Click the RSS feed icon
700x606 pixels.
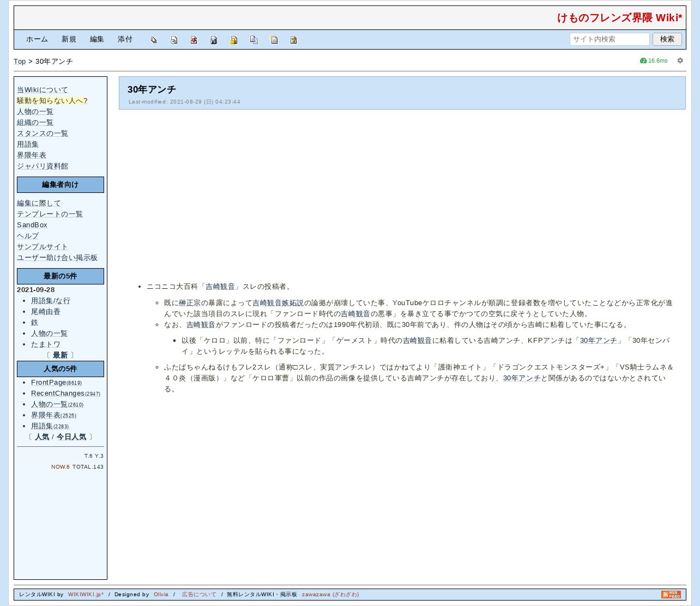coord(671,595)
